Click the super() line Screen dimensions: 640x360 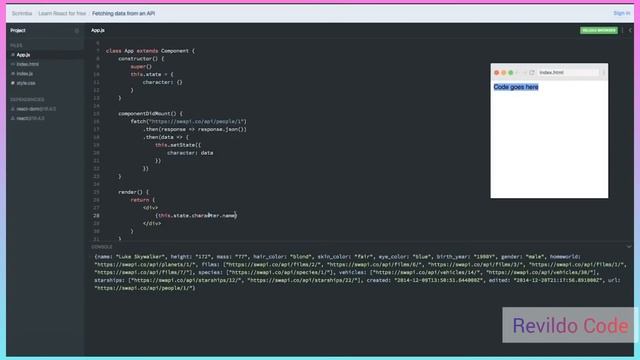point(141,67)
